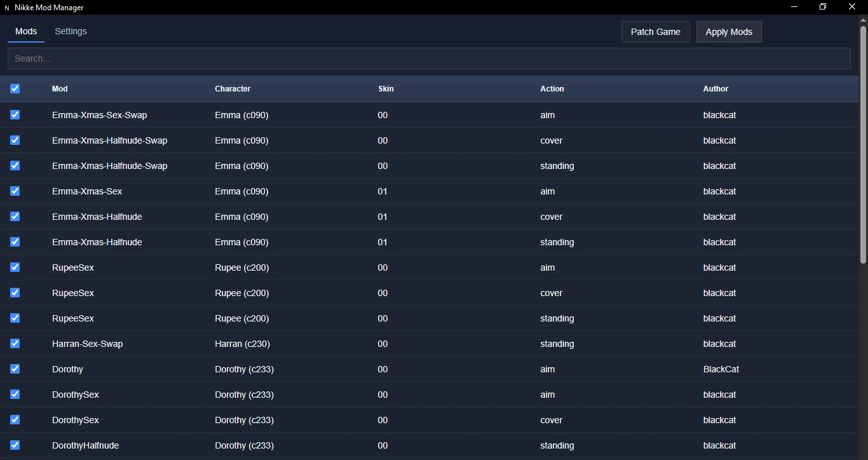Toggle the select-all checkbox in the table header
The image size is (868, 460).
tap(15, 89)
